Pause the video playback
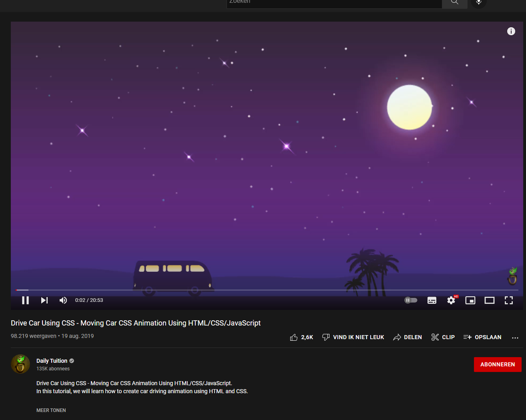Image resolution: width=526 pixels, height=420 pixels. click(25, 300)
